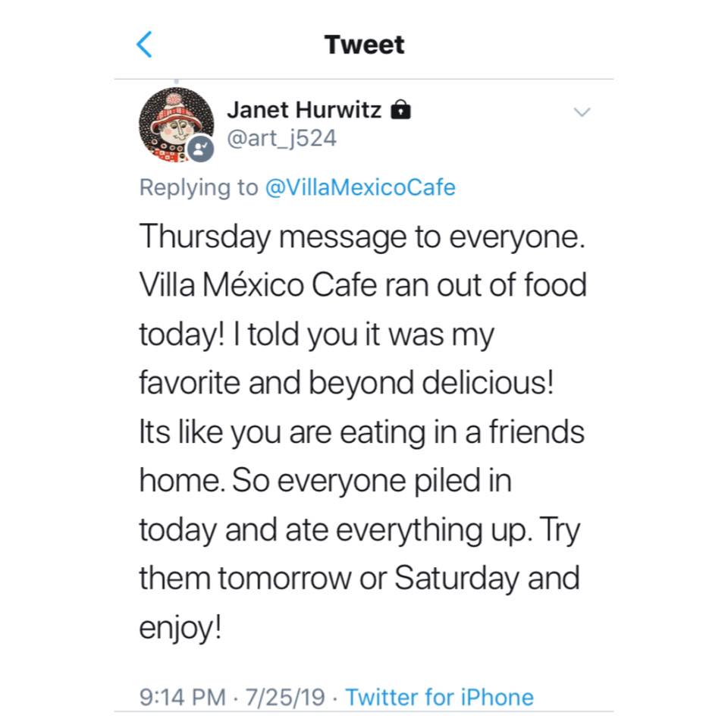Tap the Tweet header title
The image size is (728, 728).
point(364,45)
